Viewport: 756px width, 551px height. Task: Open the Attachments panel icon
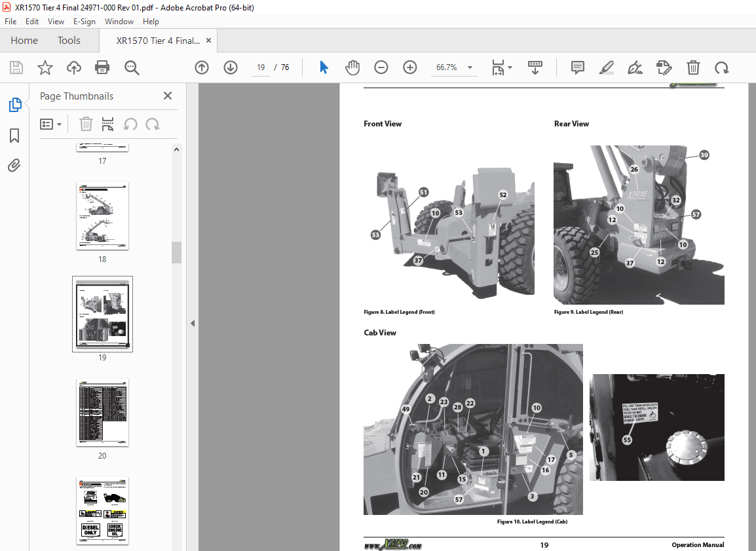[14, 165]
